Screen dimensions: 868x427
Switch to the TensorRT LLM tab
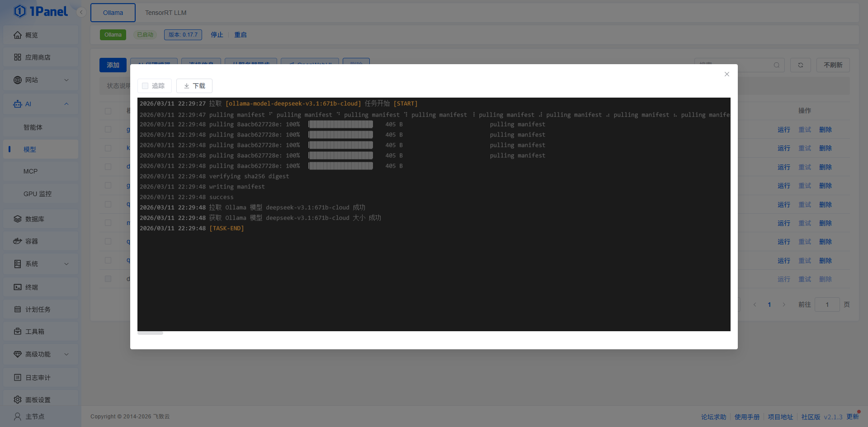click(x=165, y=13)
